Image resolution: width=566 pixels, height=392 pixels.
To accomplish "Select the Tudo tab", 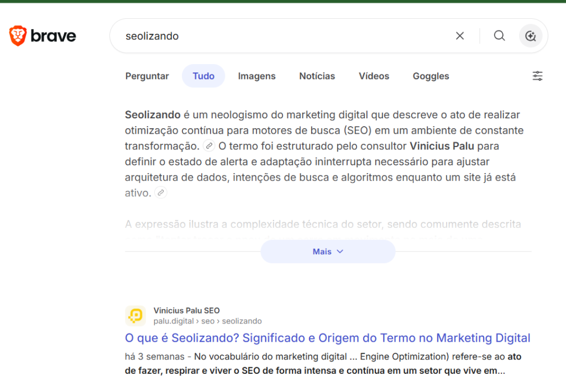I will tap(203, 76).
